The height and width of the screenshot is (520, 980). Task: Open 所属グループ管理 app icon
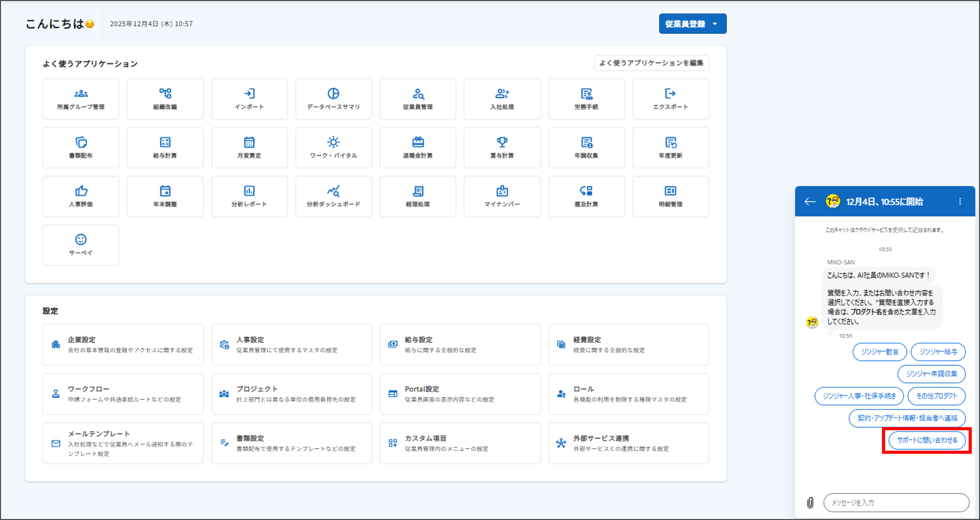(81, 99)
